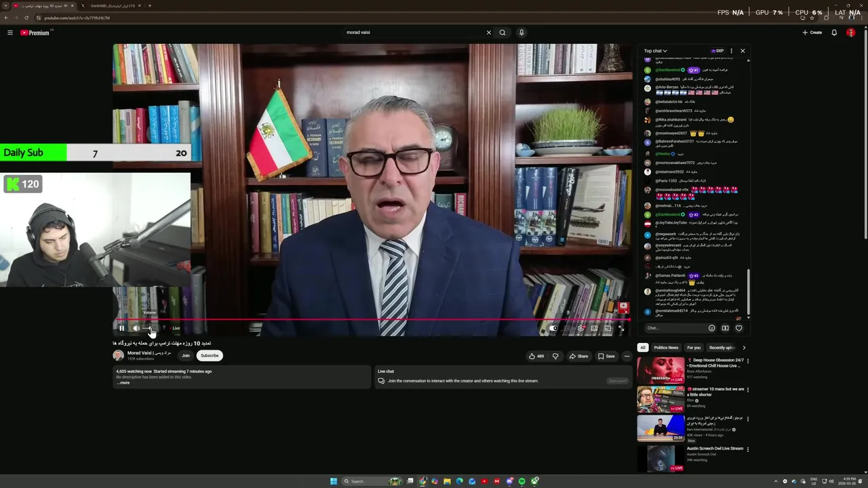
Task: Open File Explorer from the taskbar
Action: 447,481
